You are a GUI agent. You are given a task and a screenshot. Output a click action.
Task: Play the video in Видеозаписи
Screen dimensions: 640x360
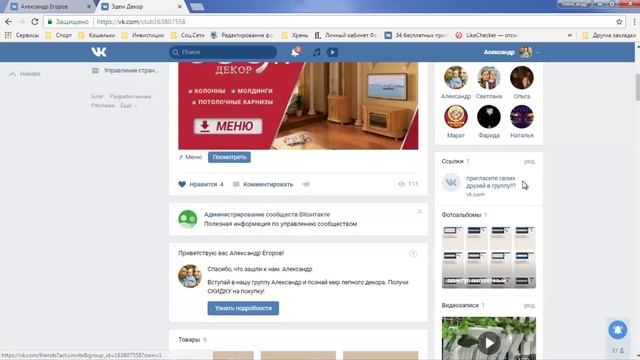click(x=489, y=342)
